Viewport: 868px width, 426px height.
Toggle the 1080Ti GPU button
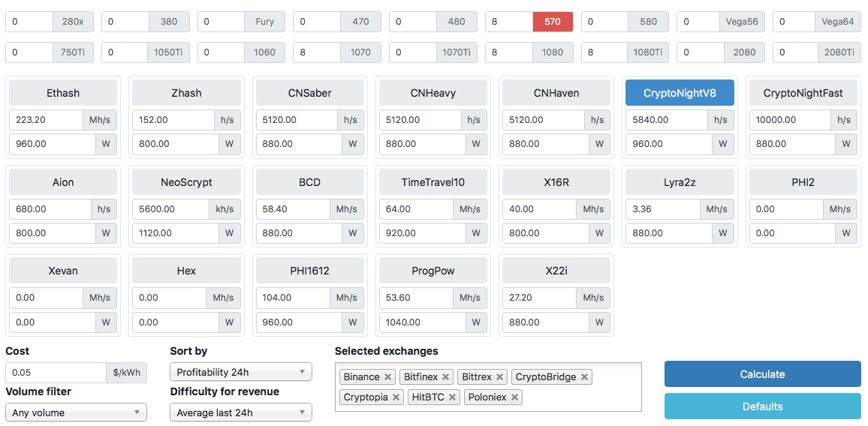(x=649, y=52)
